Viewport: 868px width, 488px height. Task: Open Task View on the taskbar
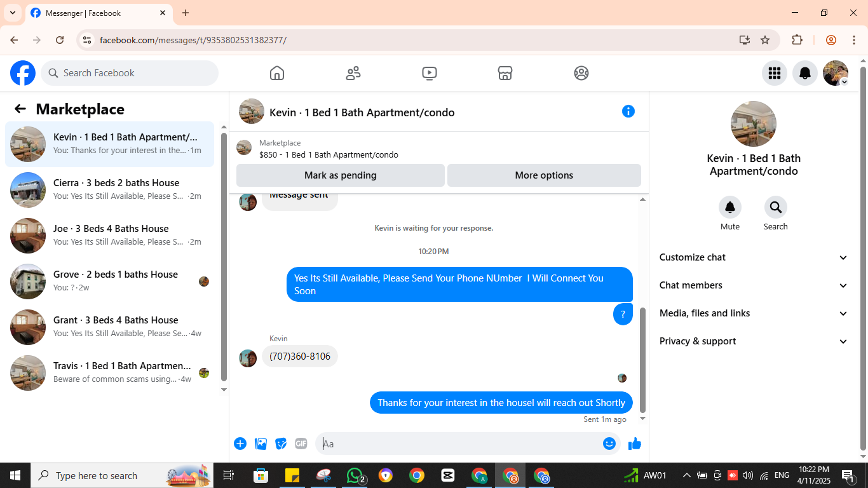(x=229, y=475)
